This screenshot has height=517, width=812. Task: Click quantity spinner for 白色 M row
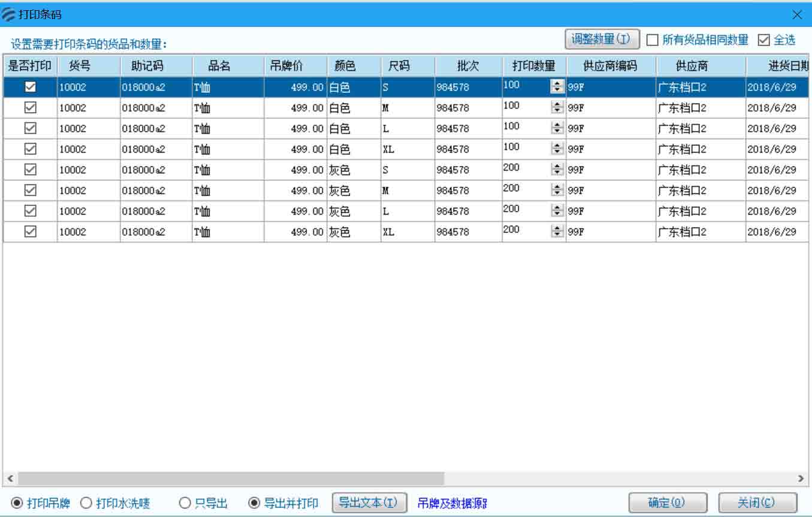point(557,108)
